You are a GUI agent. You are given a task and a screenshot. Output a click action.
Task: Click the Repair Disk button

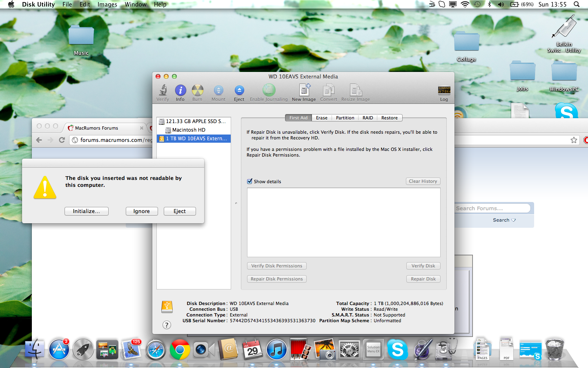423,279
